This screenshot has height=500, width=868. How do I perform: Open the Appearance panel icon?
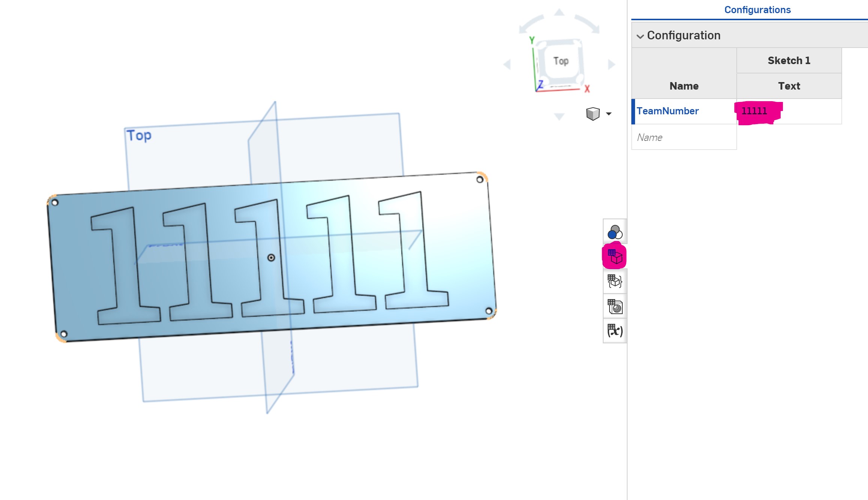pos(614,232)
